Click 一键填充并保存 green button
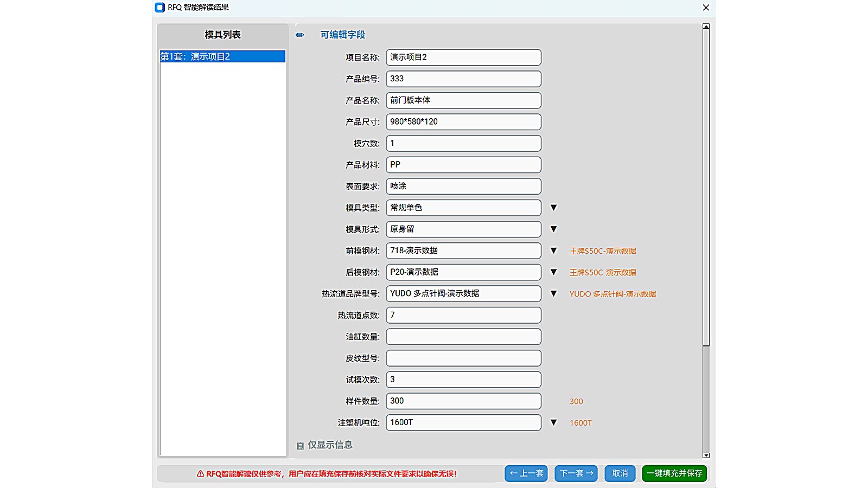 [x=674, y=473]
